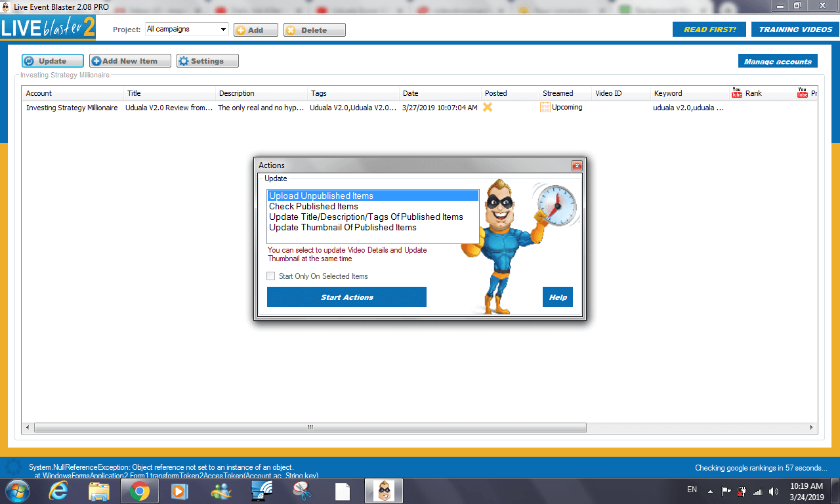840x504 pixels.
Task: Sort by Account column header
Action: 73,93
